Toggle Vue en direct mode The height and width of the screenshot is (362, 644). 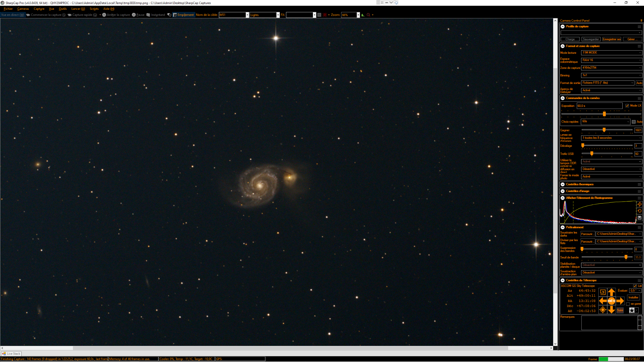coord(13,15)
